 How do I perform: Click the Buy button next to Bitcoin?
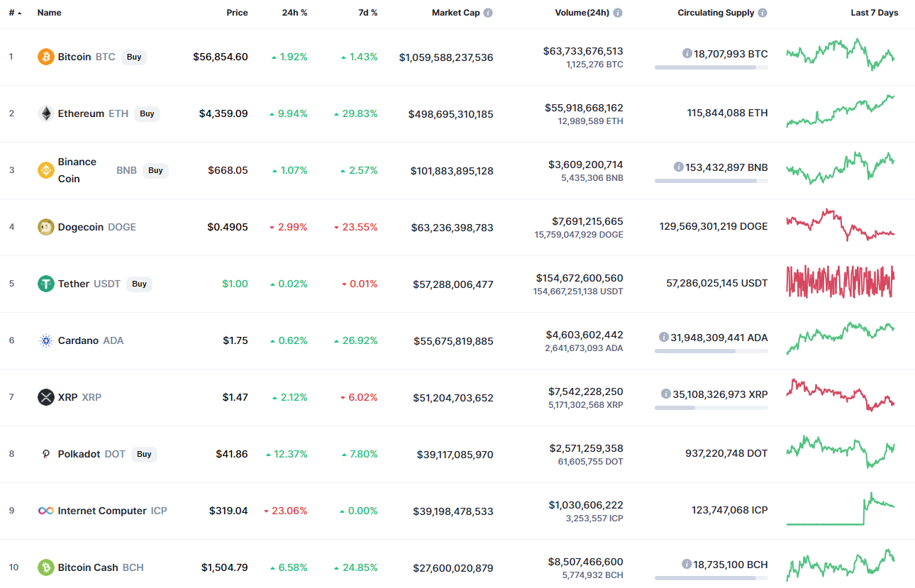coord(134,57)
